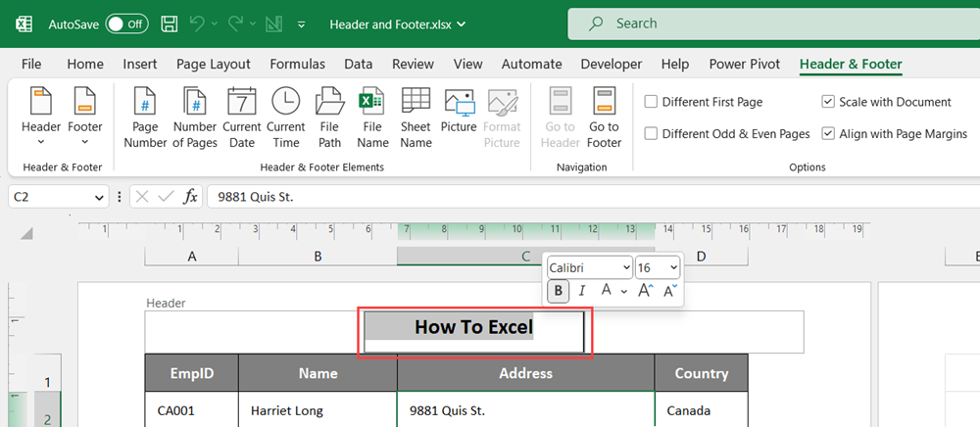This screenshot has width=980, height=427.
Task: Insert Current Date element
Action: coord(242,119)
